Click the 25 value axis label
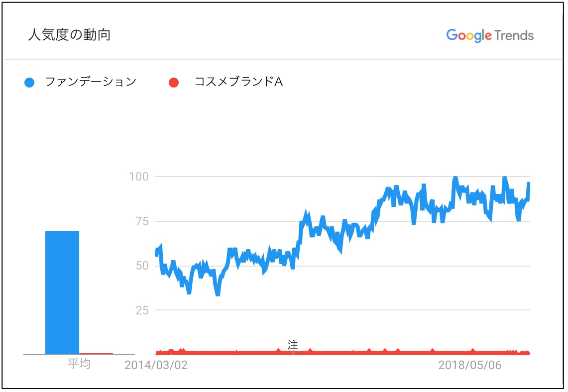The width and height of the screenshot is (568, 392). pos(142,310)
